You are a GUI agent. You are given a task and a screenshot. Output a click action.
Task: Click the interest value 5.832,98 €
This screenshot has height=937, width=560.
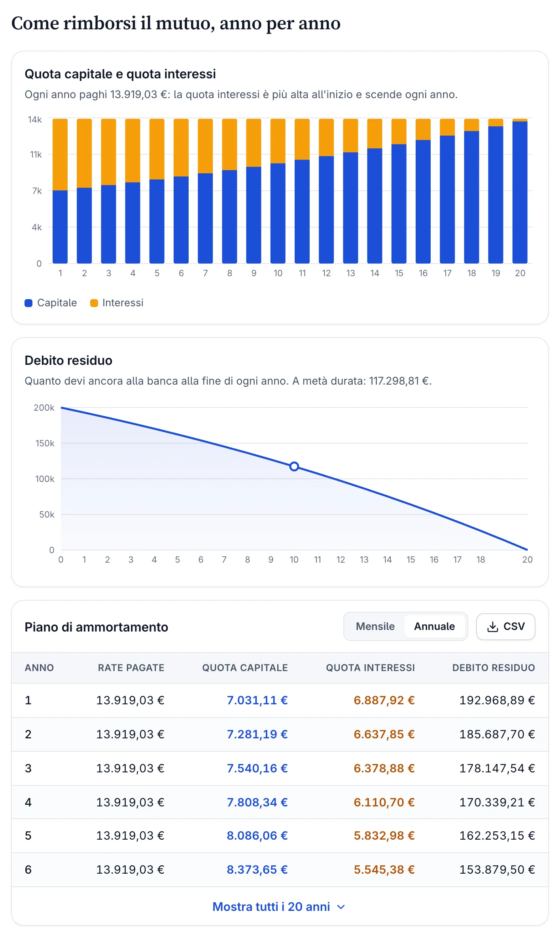pyautogui.click(x=384, y=836)
